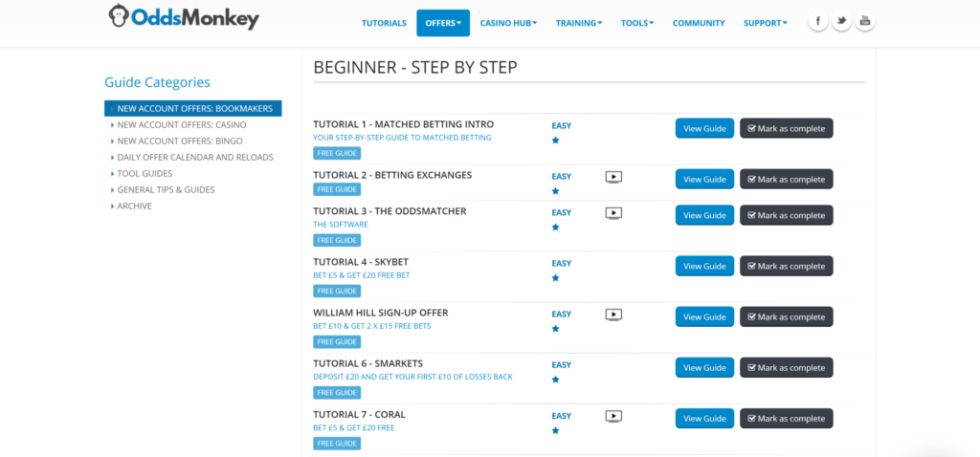Image resolution: width=980 pixels, height=457 pixels.
Task: Click Free Guide badge under Tutorial 4 Skybet
Action: 337,291
